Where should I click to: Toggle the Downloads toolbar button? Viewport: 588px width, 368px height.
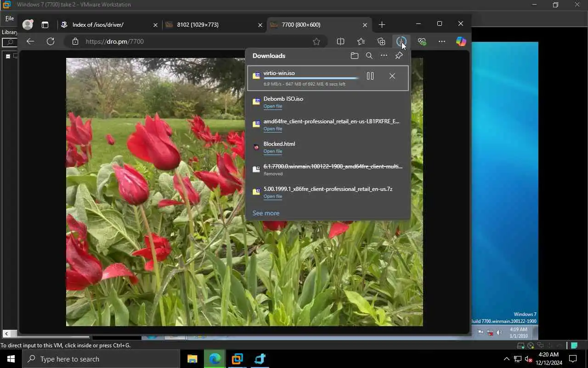pyautogui.click(x=401, y=41)
